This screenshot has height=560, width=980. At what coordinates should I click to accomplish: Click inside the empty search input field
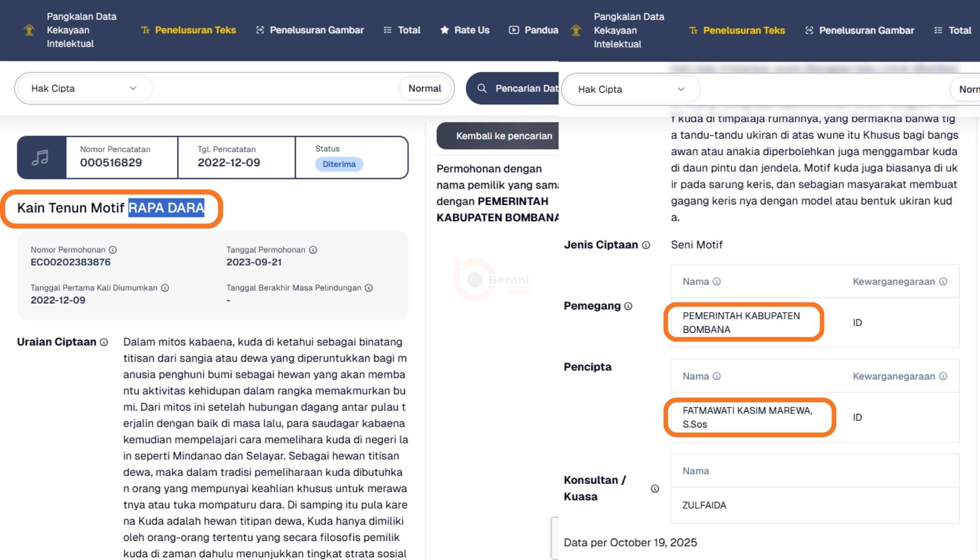click(271, 88)
